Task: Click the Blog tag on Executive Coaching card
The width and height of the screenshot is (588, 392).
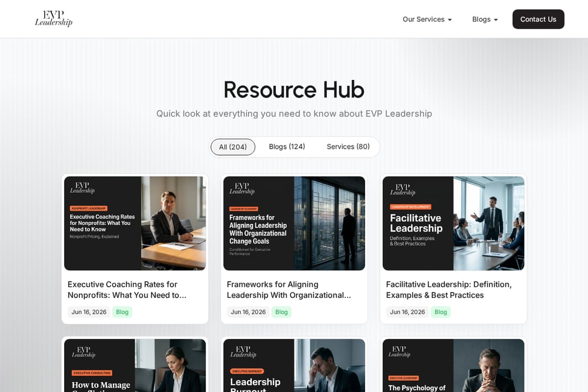Action: click(122, 312)
